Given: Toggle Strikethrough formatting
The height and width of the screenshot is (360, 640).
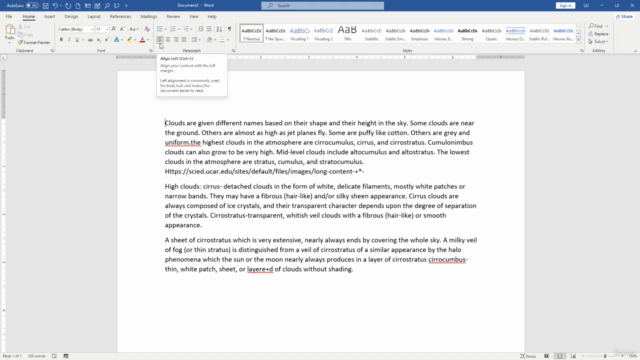Looking at the screenshot, I should click(x=90, y=40).
